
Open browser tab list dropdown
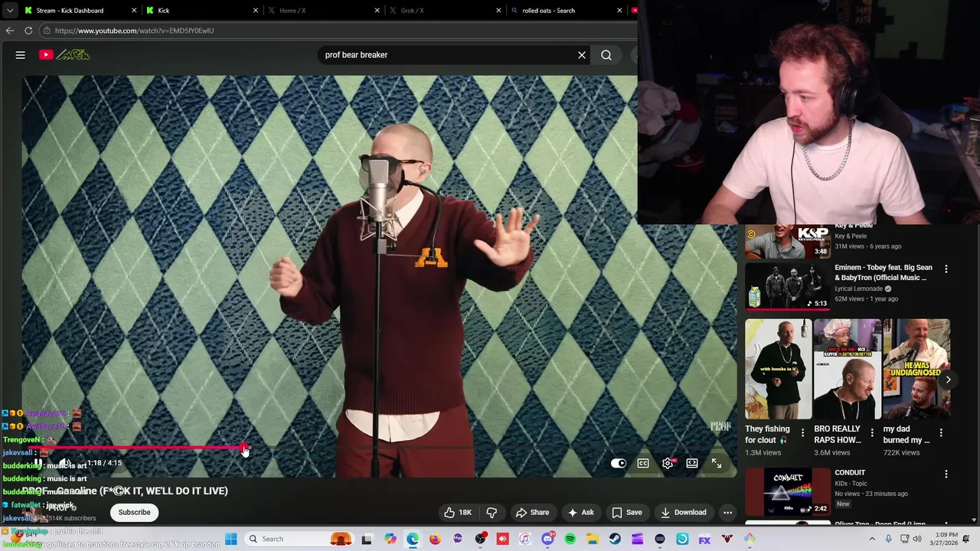tap(9, 11)
